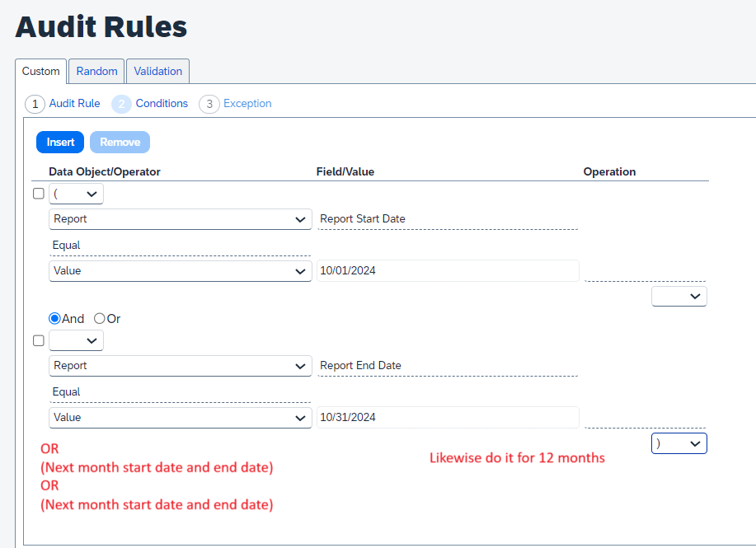The width and height of the screenshot is (756, 548).
Task: Click the Insert button
Action: pyautogui.click(x=60, y=143)
